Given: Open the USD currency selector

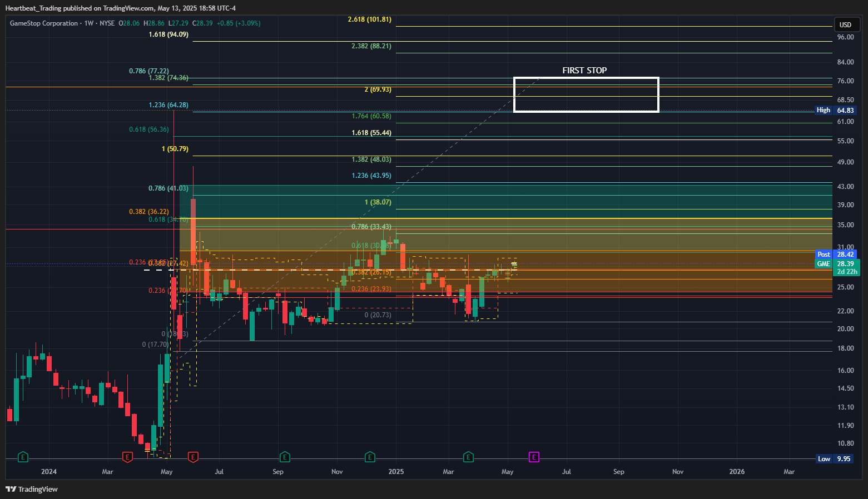Looking at the screenshot, I should [847, 24].
